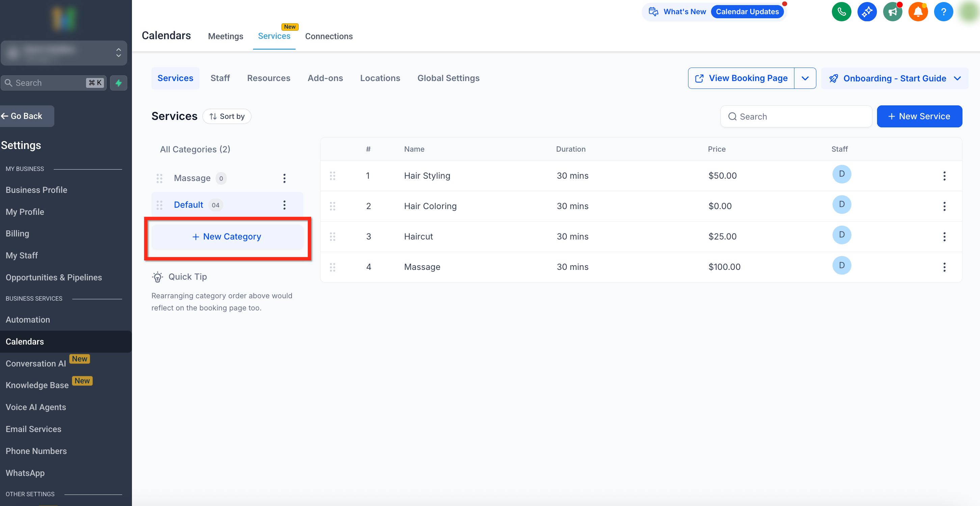Open the account switcher dropdown in sidebar
This screenshot has width=980, height=506.
(x=64, y=53)
